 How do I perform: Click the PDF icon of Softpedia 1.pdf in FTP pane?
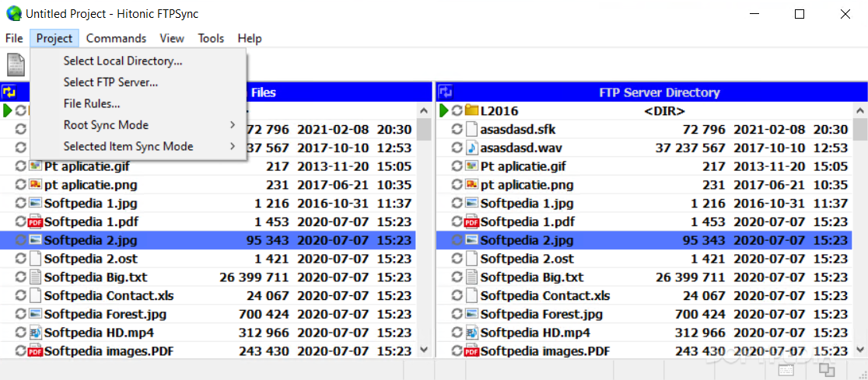click(471, 221)
